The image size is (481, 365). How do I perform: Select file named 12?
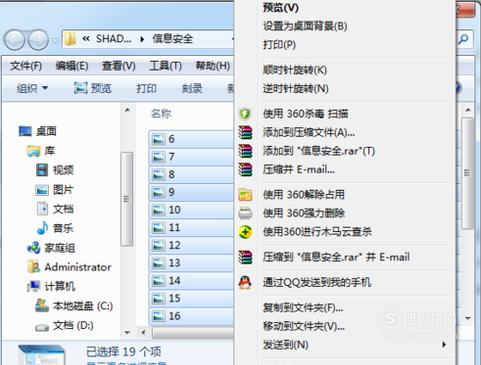click(x=191, y=245)
